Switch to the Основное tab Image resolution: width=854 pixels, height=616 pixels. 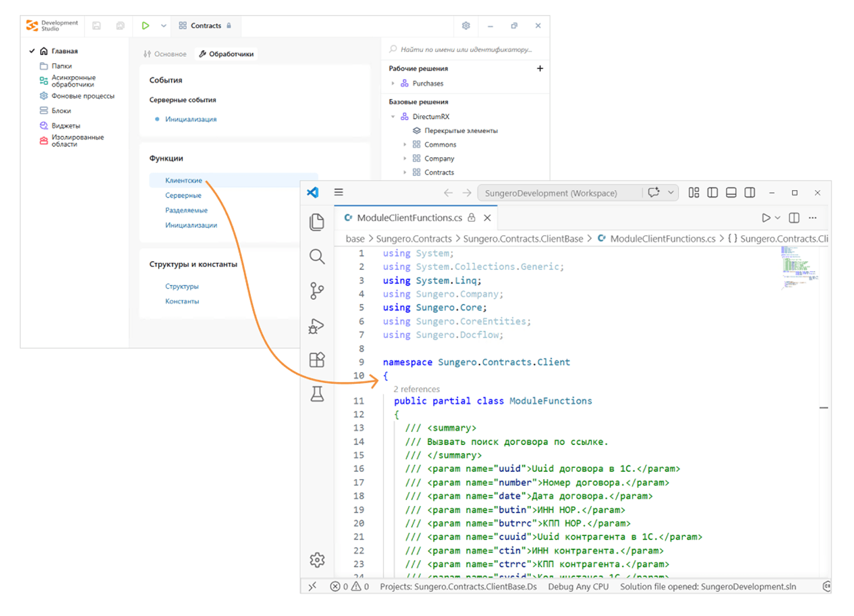165,54
